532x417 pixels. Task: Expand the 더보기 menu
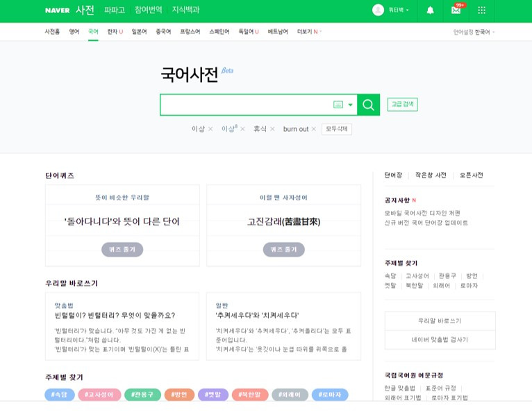[x=309, y=31]
